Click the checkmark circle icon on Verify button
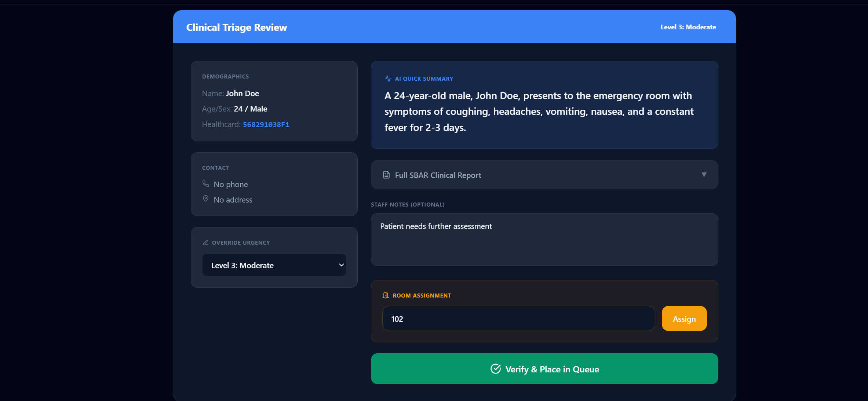The width and height of the screenshot is (868, 401). click(496, 369)
